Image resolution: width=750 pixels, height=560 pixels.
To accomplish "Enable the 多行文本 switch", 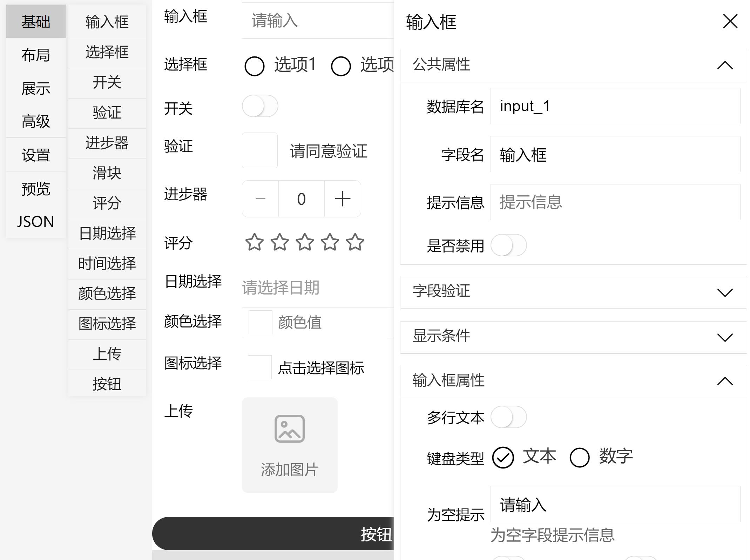I will click(x=508, y=417).
